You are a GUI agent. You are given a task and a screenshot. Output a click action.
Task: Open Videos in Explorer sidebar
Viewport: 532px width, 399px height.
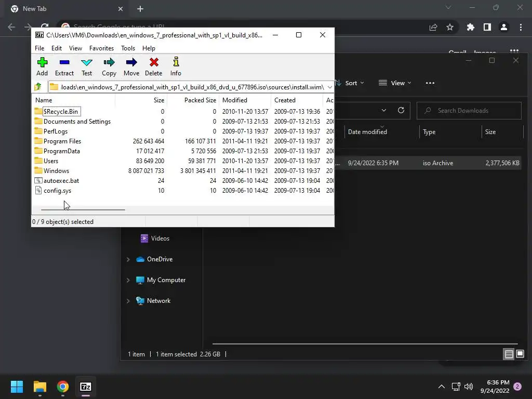click(x=155, y=238)
